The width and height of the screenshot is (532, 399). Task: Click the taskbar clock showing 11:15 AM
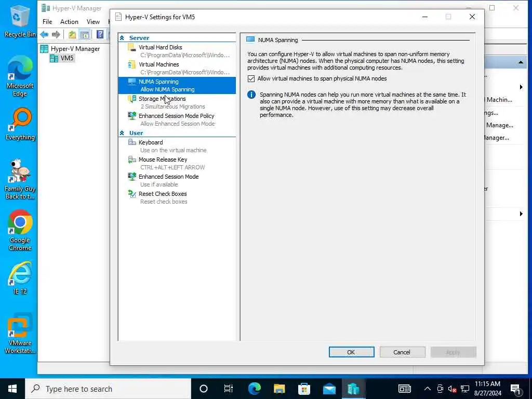pyautogui.click(x=487, y=389)
